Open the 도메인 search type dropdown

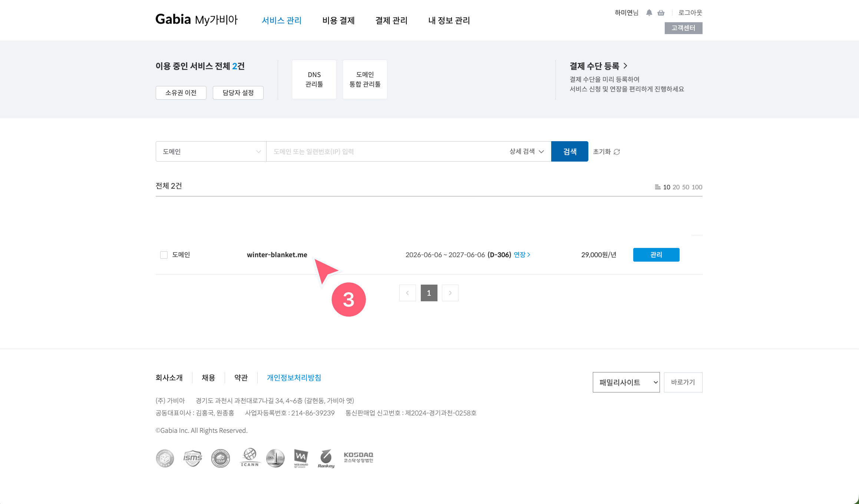[x=211, y=151]
